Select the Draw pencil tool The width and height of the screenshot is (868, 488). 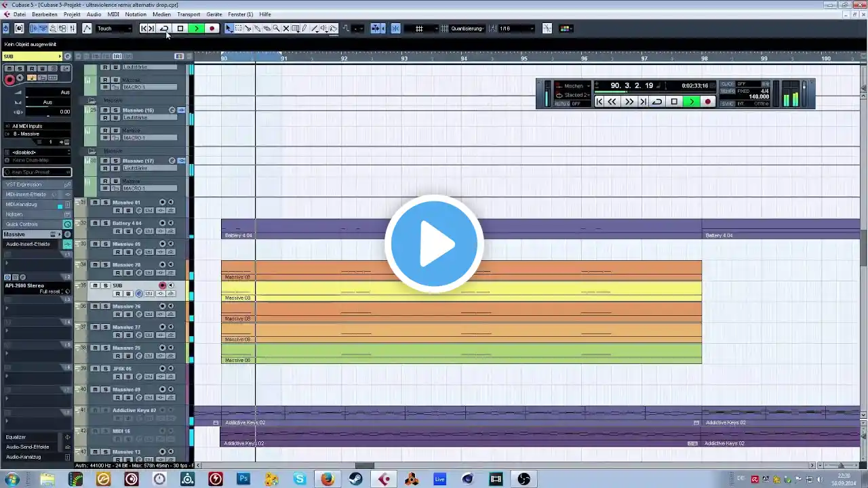coord(305,28)
